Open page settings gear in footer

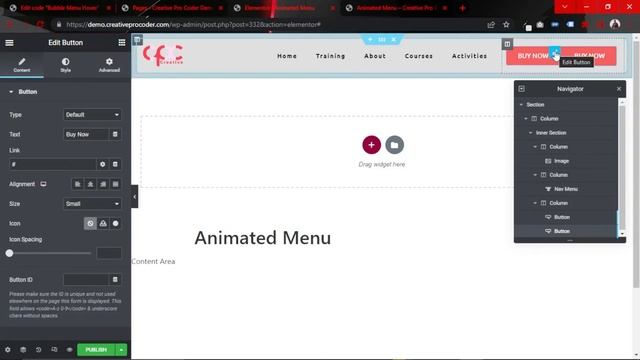[8, 350]
